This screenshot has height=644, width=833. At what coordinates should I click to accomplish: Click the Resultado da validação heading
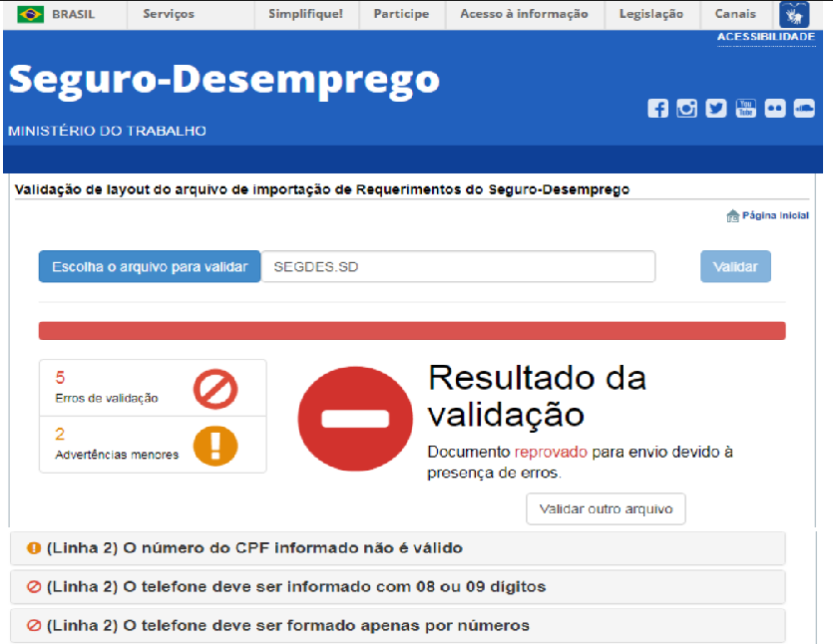pos(537,396)
